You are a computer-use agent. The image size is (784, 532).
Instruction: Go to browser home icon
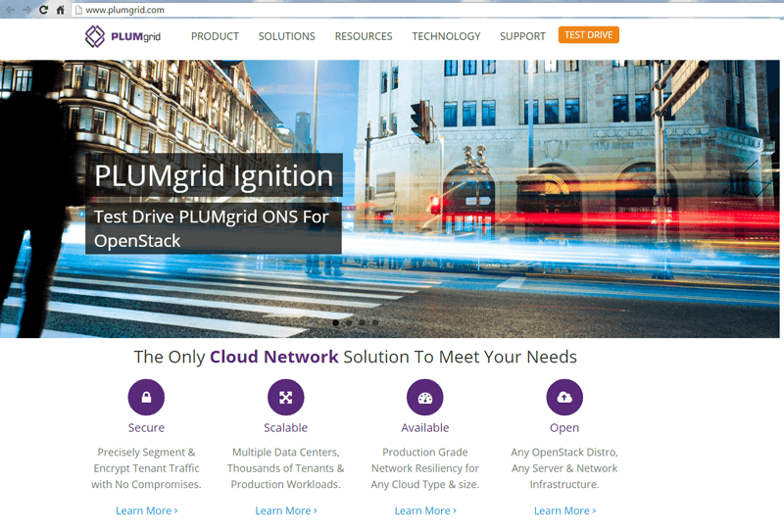pyautogui.click(x=60, y=10)
